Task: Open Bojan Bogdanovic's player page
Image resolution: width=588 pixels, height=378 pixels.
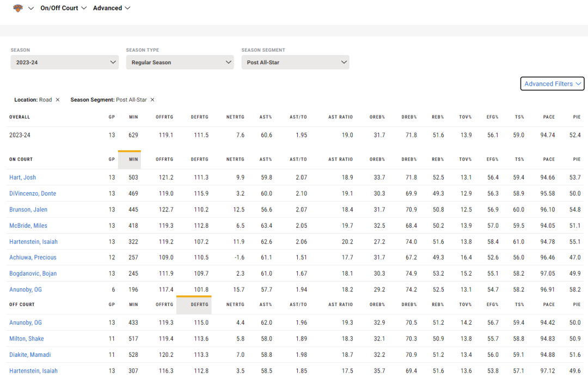Action: click(33, 274)
